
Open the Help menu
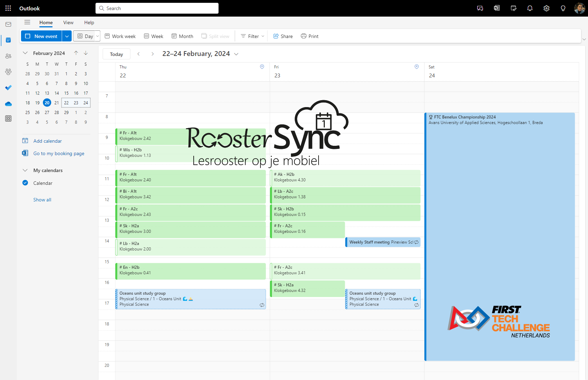[89, 22]
